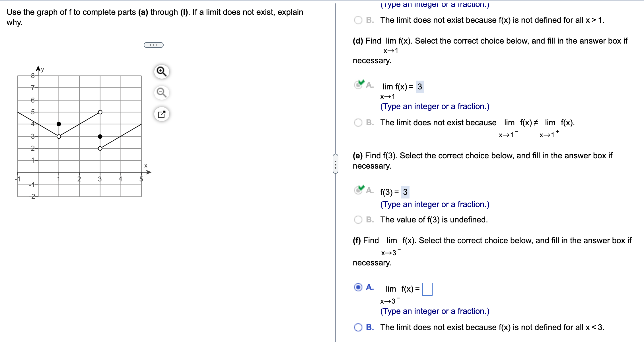The width and height of the screenshot is (644, 348).
Task: Select the highlighted answer value 3 in part (d)
Action: click(419, 86)
